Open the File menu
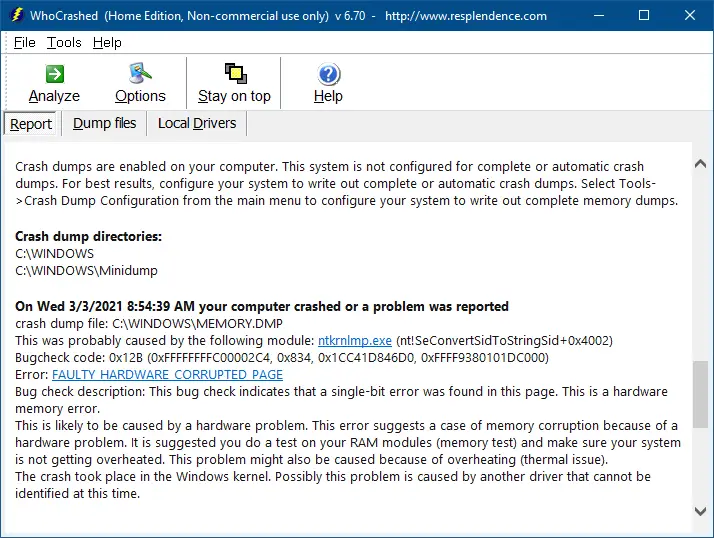The image size is (714, 538). point(25,42)
